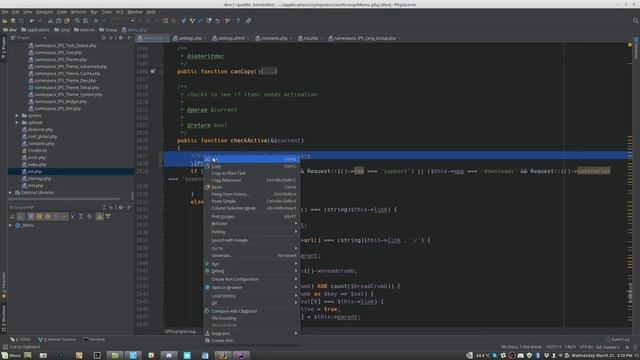640x360 pixels.
Task: Click the VCS Commit checkmark icon
Action: [x=200, y=21]
